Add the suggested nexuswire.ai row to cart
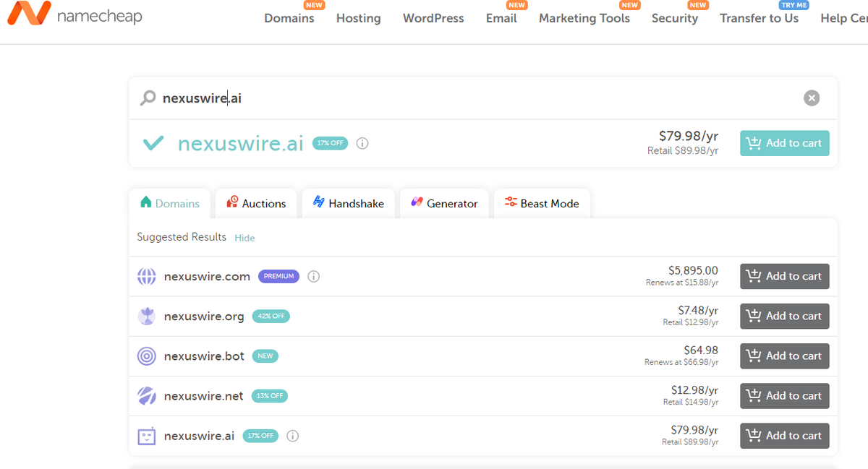This screenshot has height=469, width=868. (785, 435)
